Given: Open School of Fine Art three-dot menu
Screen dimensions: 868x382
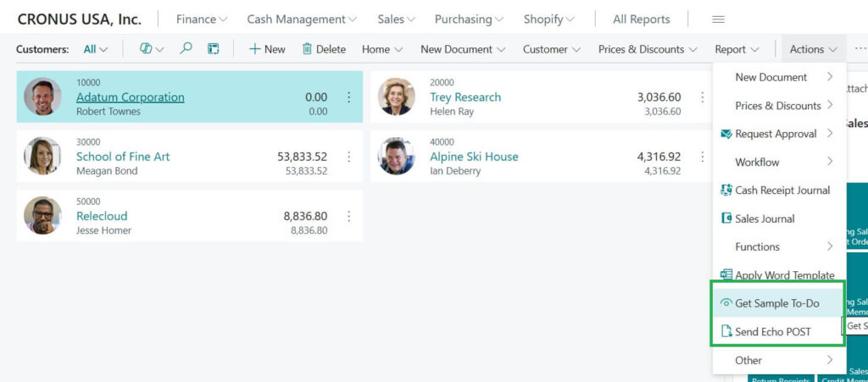Looking at the screenshot, I should (x=348, y=157).
